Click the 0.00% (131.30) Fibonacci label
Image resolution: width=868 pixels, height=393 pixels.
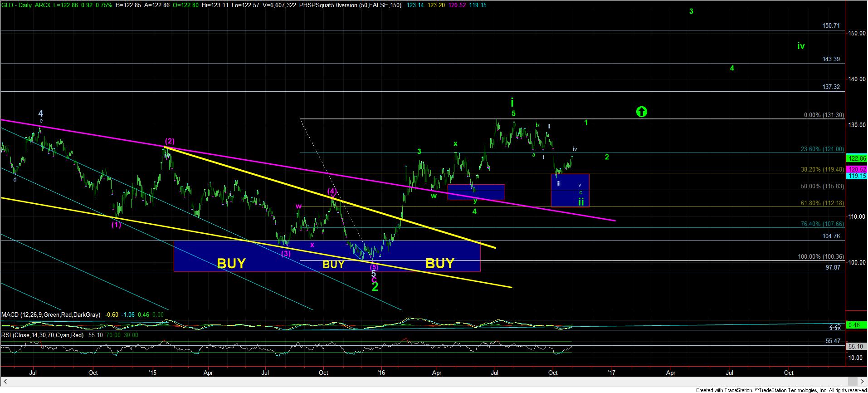824,115
